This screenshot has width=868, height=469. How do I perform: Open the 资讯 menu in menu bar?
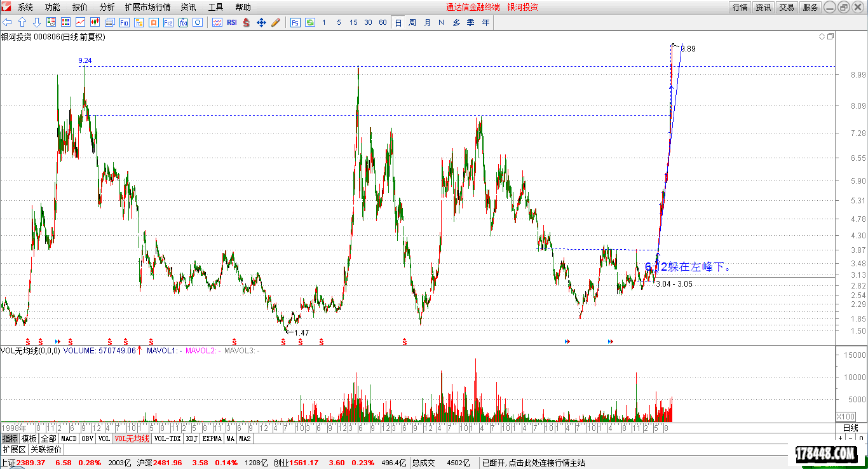pos(188,7)
